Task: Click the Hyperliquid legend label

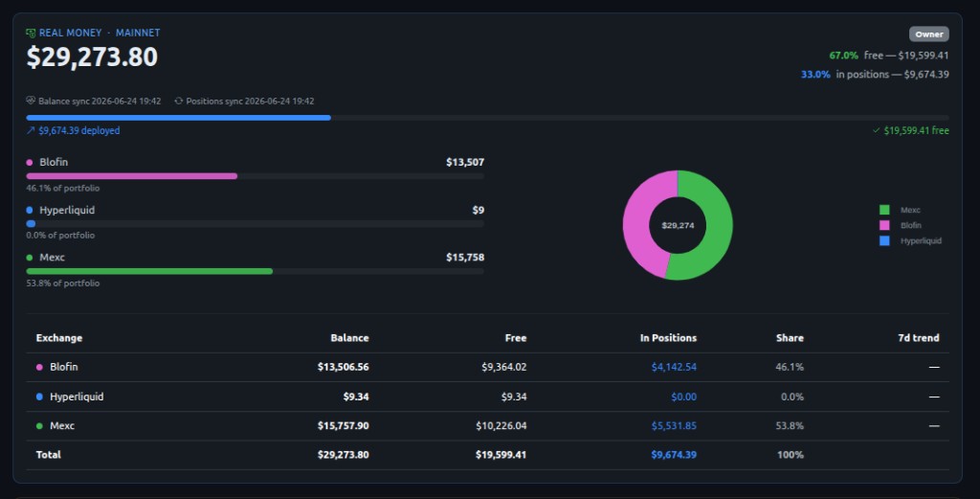Action: point(921,240)
